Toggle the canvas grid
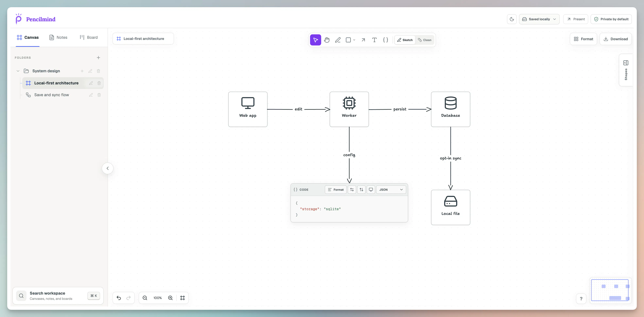The width and height of the screenshot is (644, 317). 183,298
